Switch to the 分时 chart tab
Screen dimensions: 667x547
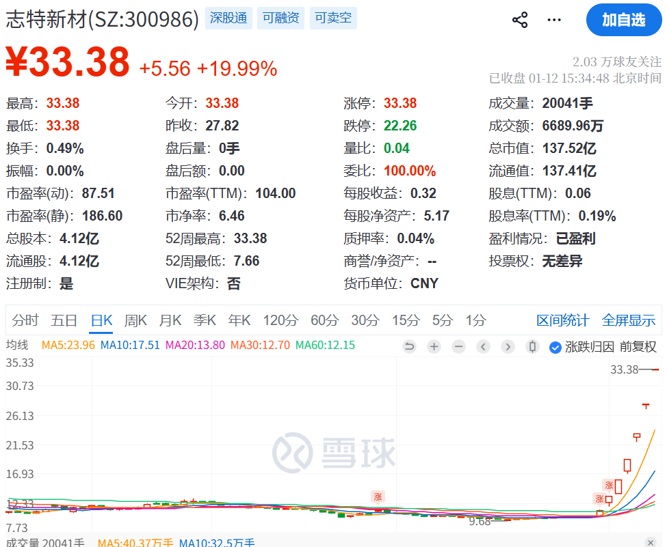25,320
